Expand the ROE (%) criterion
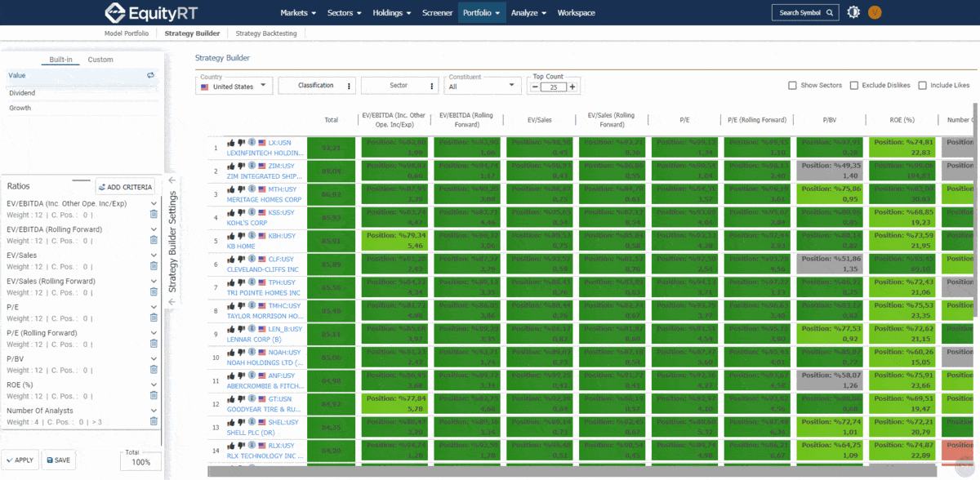980x480 pixels. point(154,384)
